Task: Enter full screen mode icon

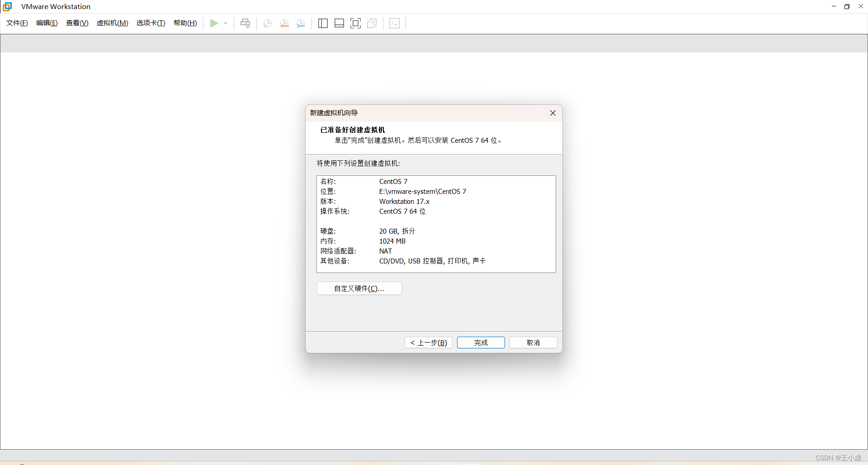Action: point(356,23)
